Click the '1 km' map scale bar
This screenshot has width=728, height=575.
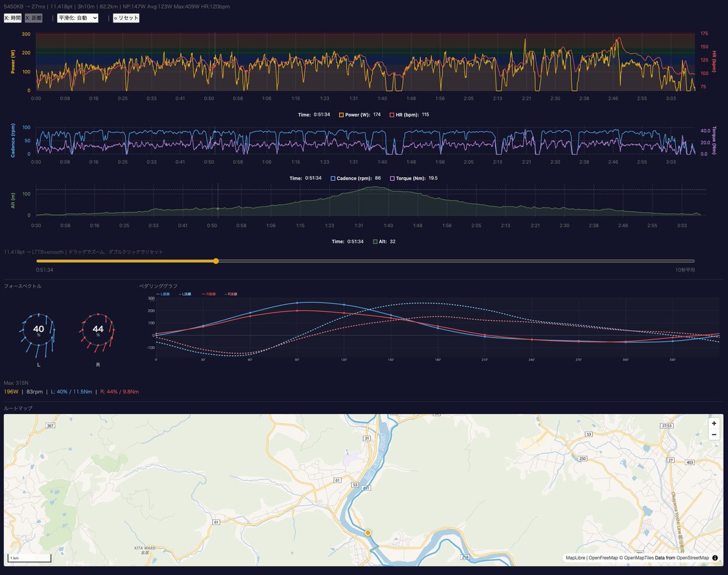(x=29, y=557)
